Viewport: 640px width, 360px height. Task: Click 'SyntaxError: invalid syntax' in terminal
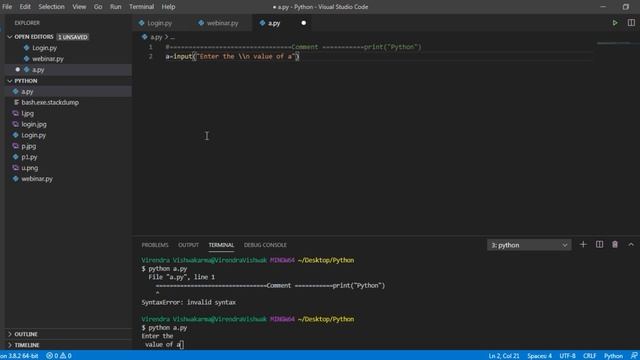(x=189, y=302)
